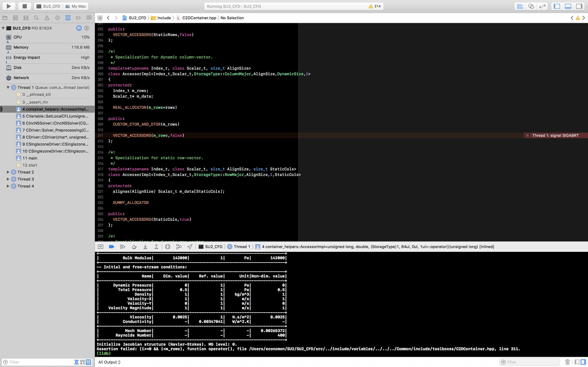Open the All Output dropdown
The height and width of the screenshot is (367, 588).
(109, 362)
